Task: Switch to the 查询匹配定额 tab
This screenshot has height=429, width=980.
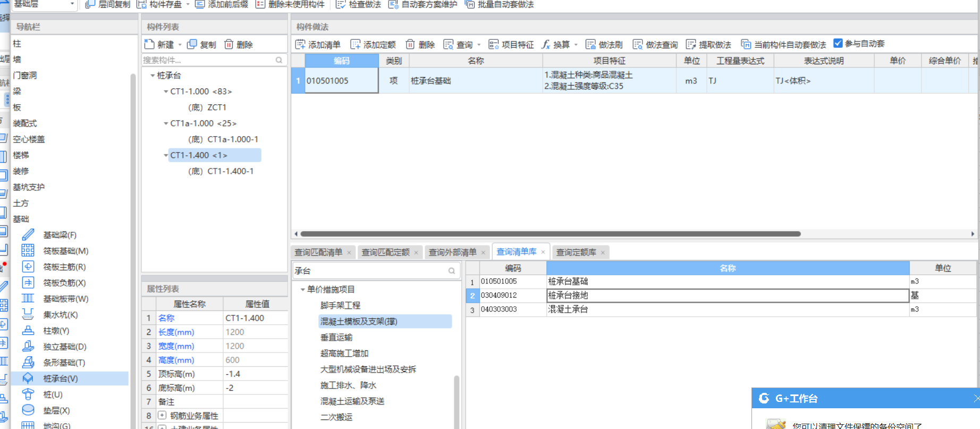Action: point(385,252)
